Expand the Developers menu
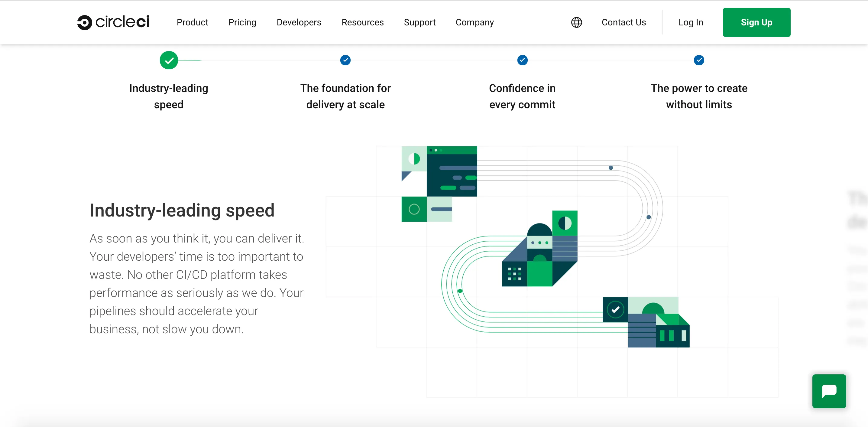 click(x=299, y=22)
